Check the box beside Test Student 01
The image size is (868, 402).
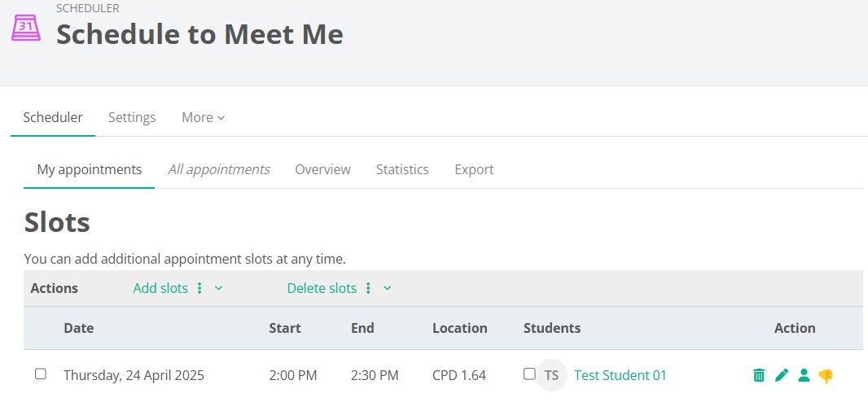529,374
